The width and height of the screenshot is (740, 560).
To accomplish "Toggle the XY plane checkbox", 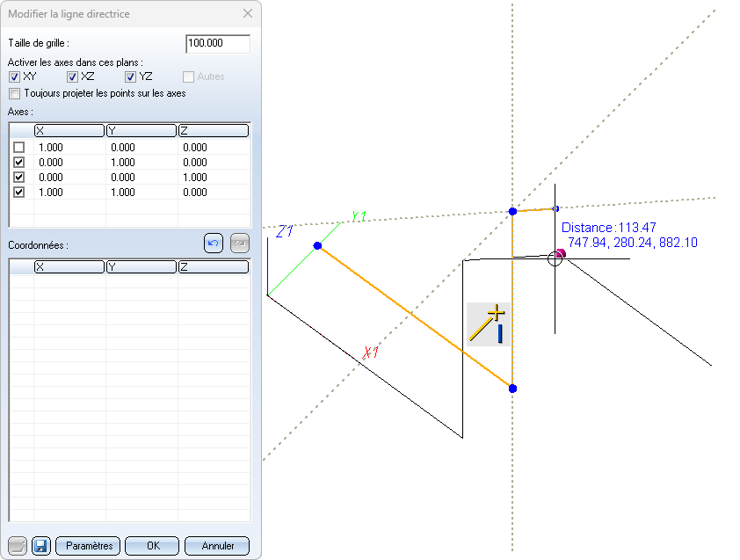I will [14, 76].
